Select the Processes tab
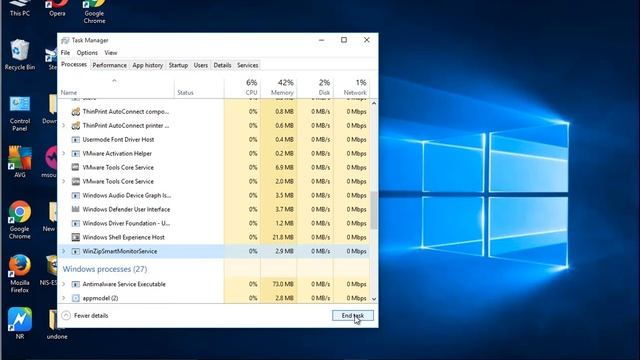 tap(74, 65)
